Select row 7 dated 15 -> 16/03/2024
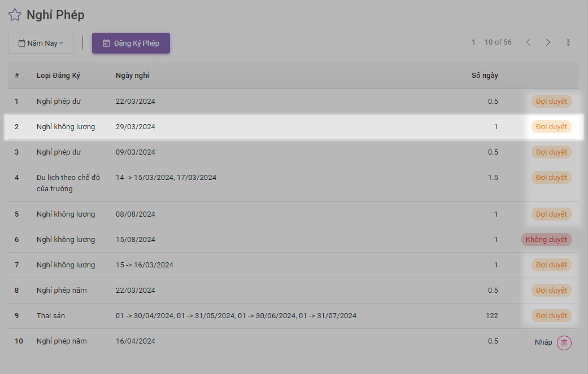The image size is (588, 374). coord(144,265)
